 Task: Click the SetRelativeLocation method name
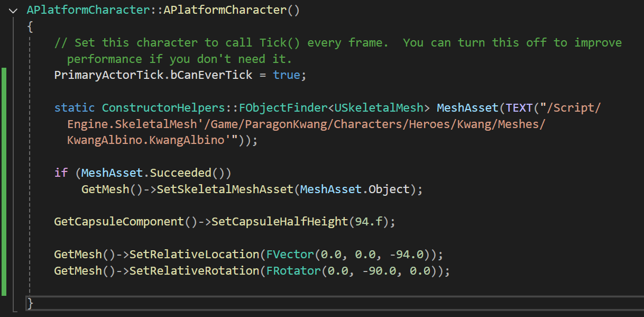[x=194, y=255]
